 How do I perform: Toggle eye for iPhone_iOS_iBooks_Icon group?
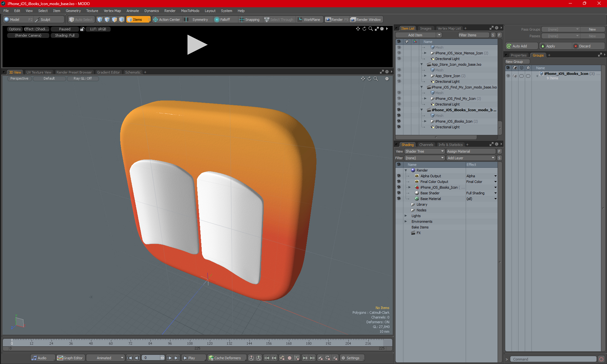[508, 76]
